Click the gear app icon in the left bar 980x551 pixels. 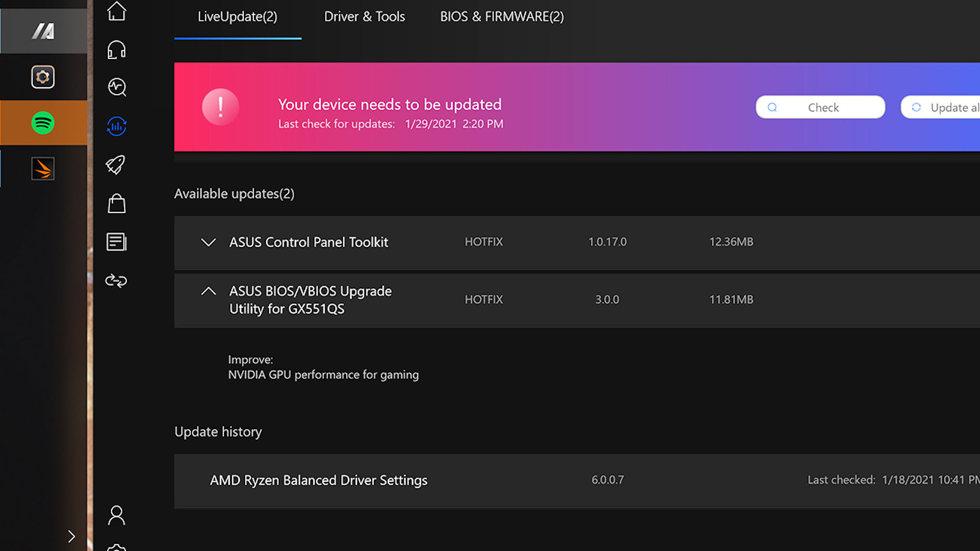(43, 77)
